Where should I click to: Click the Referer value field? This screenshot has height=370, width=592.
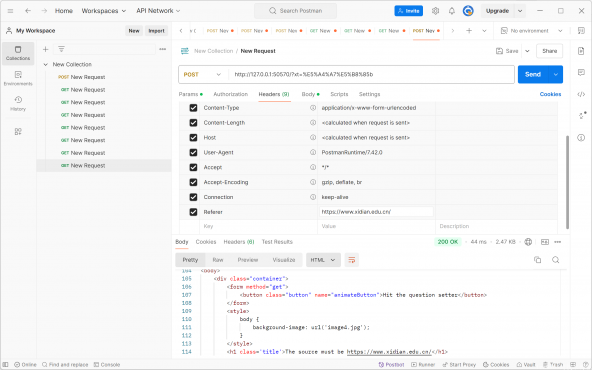(x=376, y=212)
